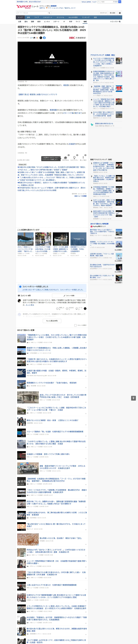Click the article comment count bubble icon
Screen dimensions: 138x644
tap(31, 38)
